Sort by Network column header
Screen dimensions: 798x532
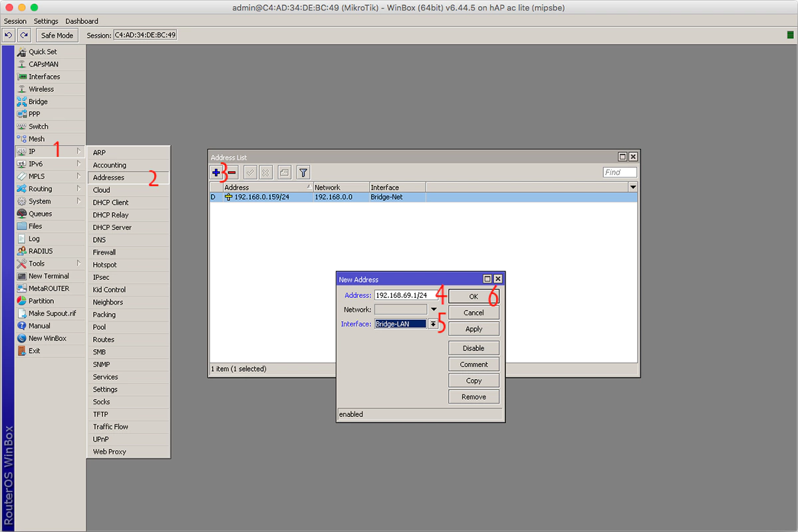[340, 188]
